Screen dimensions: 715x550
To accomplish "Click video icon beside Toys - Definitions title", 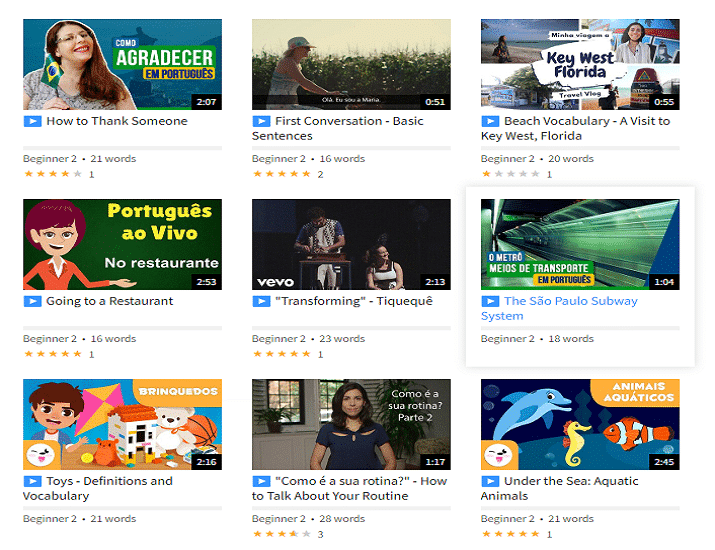I will pyautogui.click(x=32, y=481).
